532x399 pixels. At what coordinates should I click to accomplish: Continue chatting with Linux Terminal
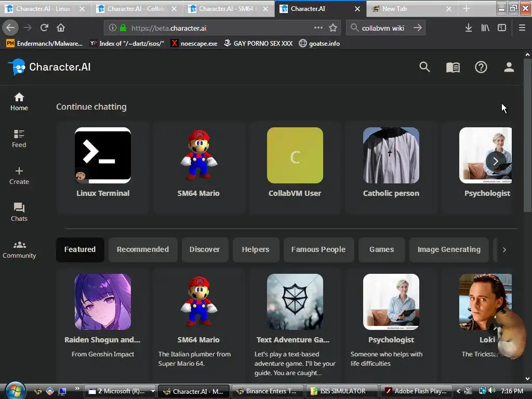103,167
